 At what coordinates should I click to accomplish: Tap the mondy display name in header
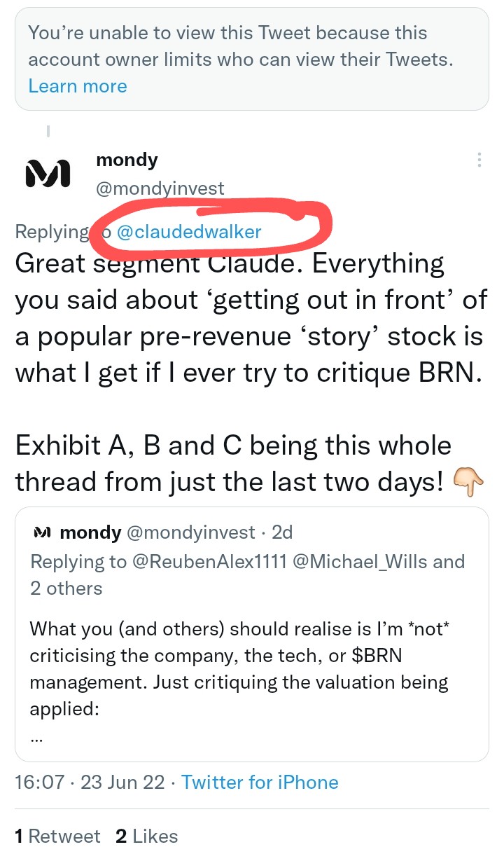click(127, 160)
